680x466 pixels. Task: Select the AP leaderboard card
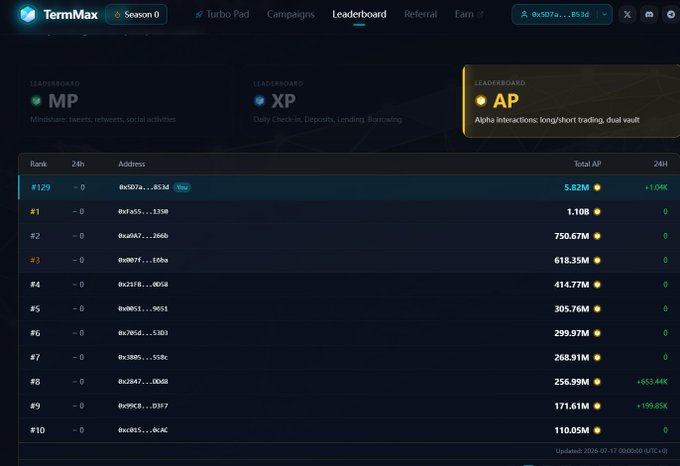pos(572,101)
